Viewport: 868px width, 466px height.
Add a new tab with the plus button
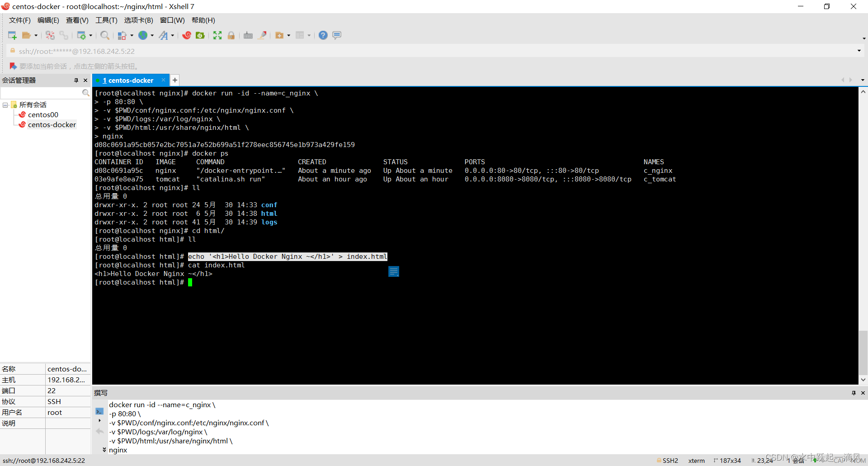pyautogui.click(x=175, y=80)
